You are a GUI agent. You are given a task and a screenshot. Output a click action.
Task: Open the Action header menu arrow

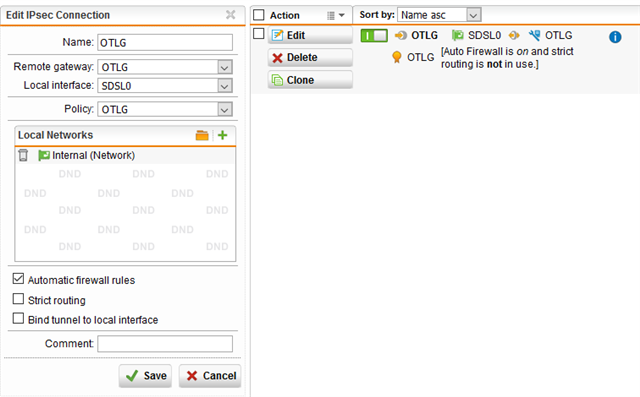click(342, 16)
